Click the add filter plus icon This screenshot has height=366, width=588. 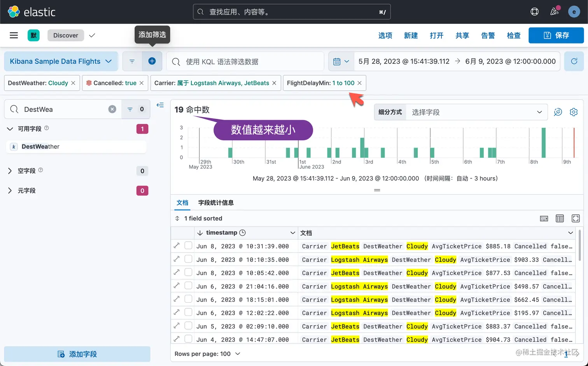(x=152, y=61)
